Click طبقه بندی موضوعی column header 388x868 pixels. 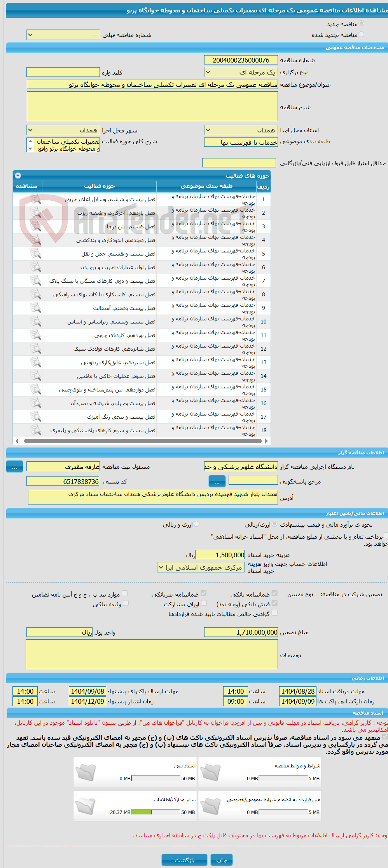pos(206,186)
